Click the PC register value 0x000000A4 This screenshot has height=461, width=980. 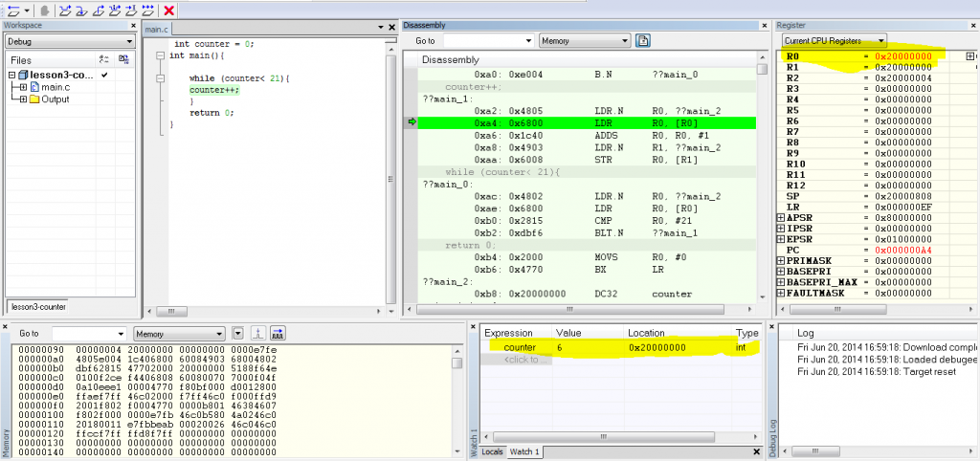pyautogui.click(x=903, y=250)
